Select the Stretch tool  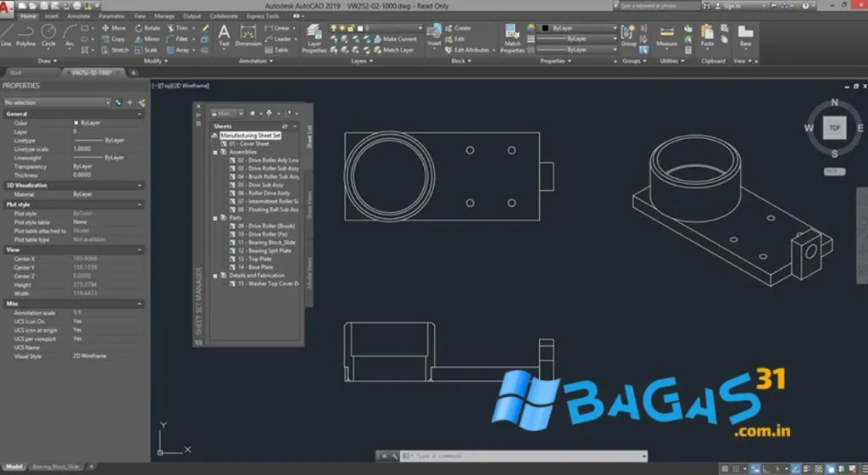115,50
